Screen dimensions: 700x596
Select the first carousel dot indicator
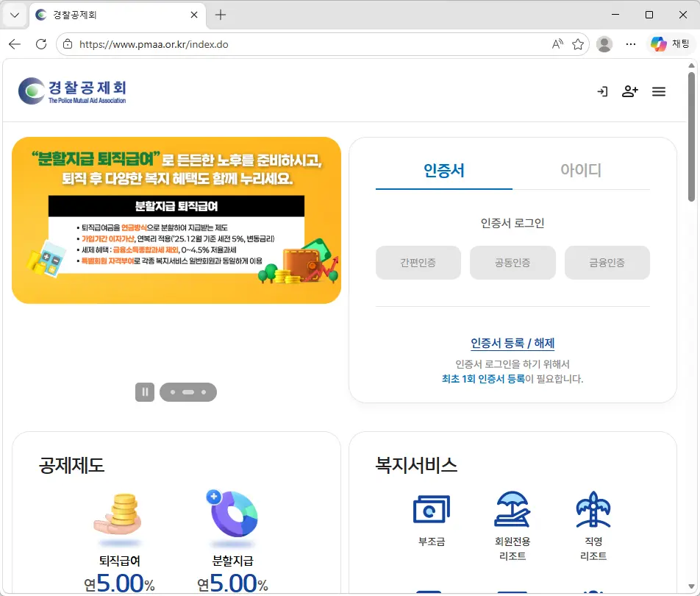173,391
